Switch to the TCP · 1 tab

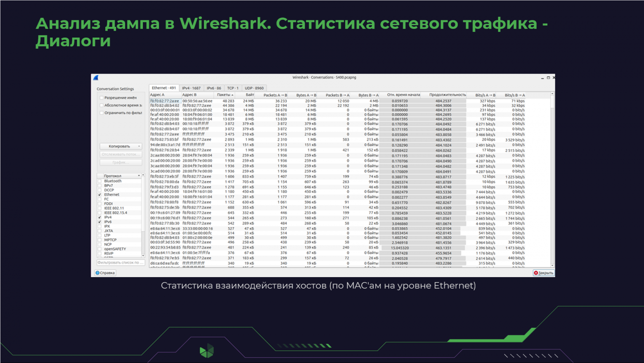click(x=233, y=88)
